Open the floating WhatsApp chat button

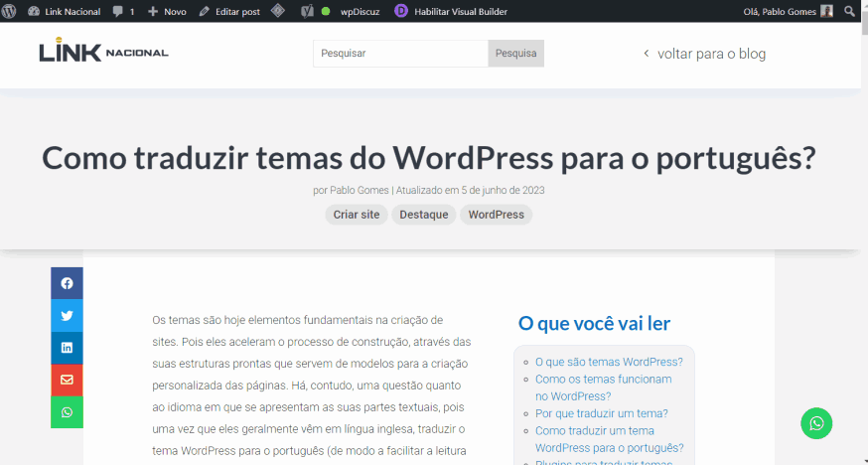point(816,423)
